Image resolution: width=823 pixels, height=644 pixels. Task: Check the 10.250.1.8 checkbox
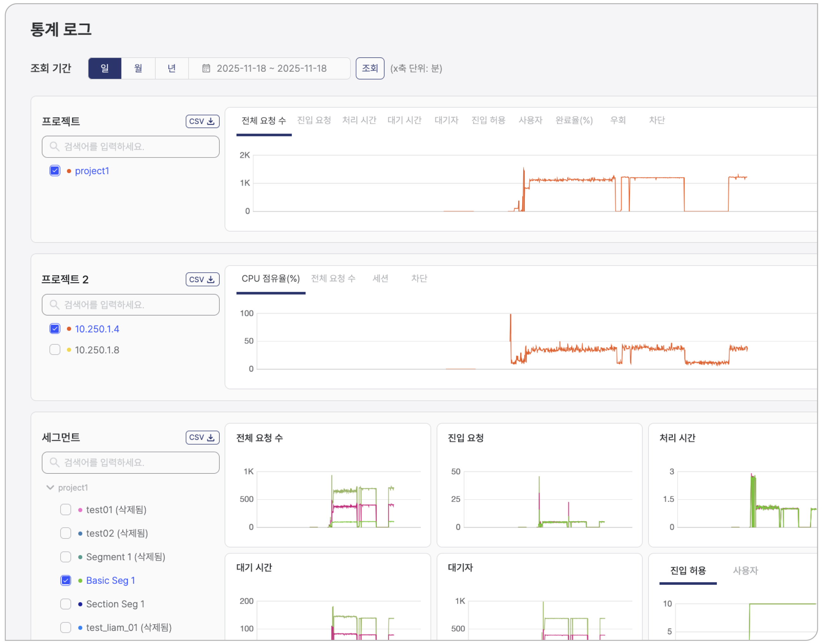[55, 349]
